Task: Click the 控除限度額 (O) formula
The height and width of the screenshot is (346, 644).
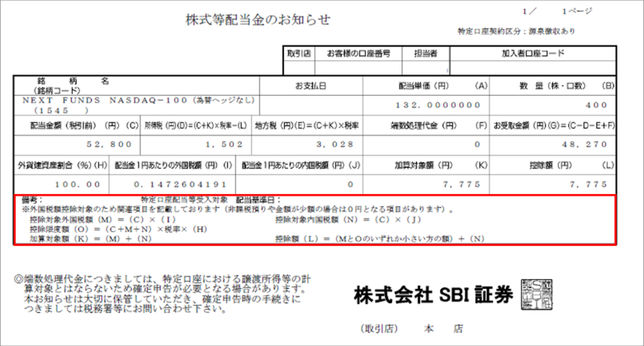Action: [119, 230]
